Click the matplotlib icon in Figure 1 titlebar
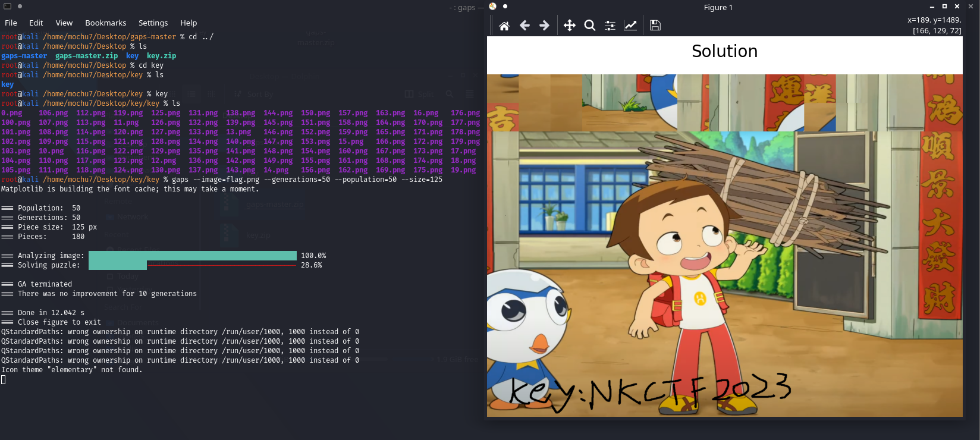This screenshot has height=440, width=980. [x=492, y=7]
